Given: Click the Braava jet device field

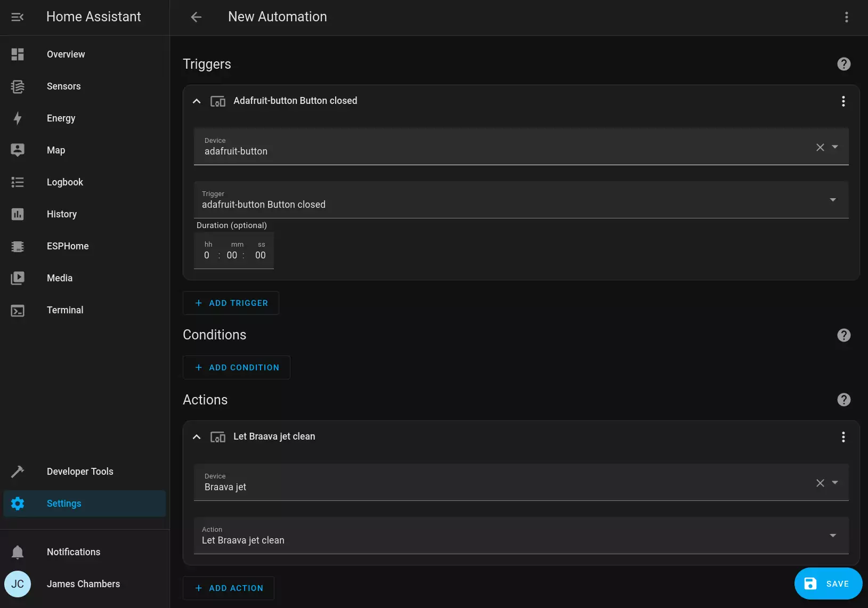Looking at the screenshot, I should point(521,482).
